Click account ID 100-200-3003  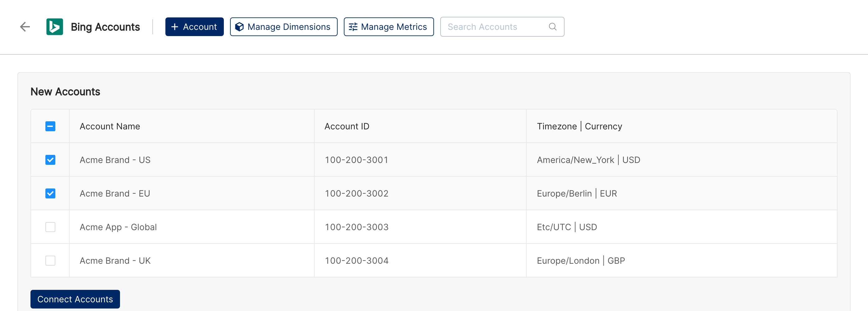pyautogui.click(x=357, y=227)
